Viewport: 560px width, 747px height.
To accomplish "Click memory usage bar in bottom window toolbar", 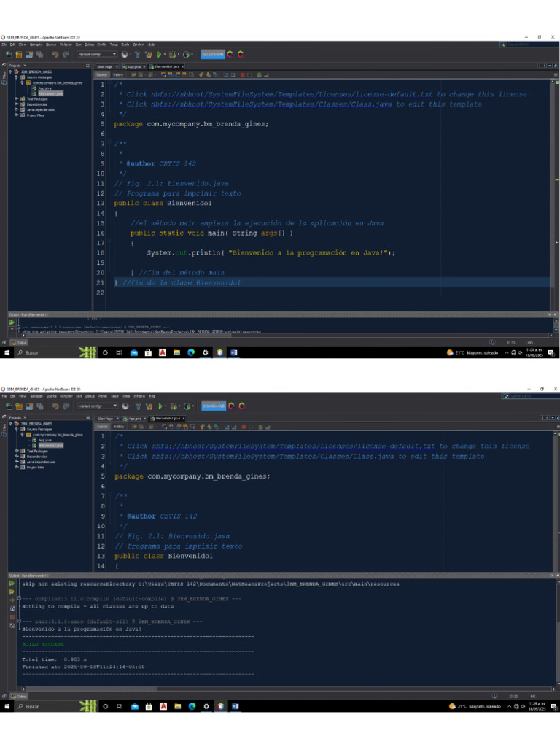I will click(213, 406).
